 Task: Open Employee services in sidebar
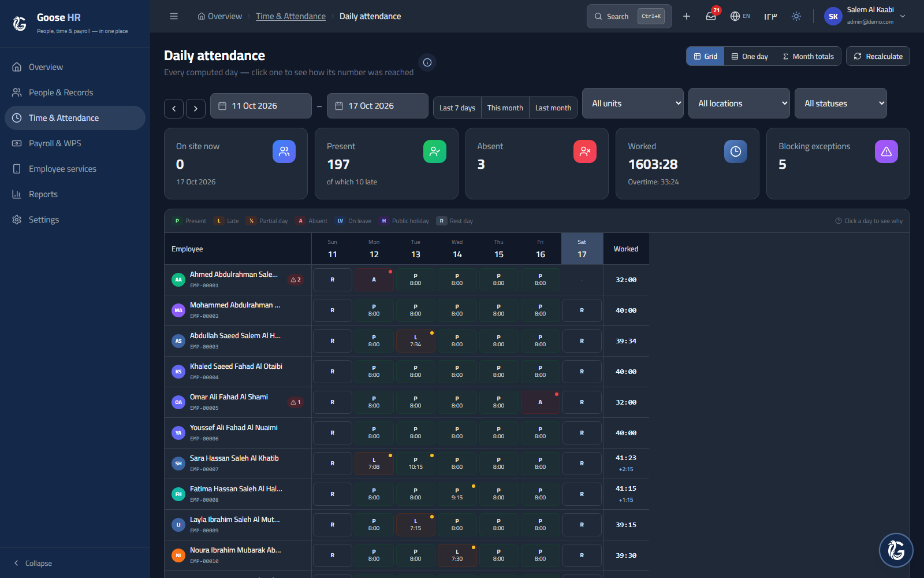tap(75, 169)
